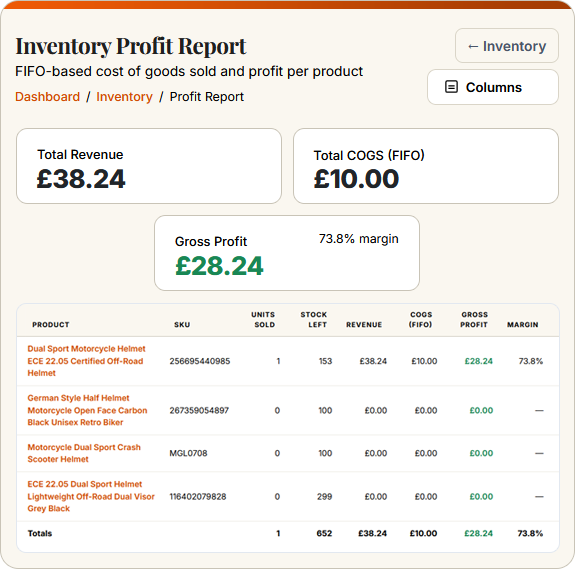Open Dual Sport Motorcycle Helmet product link
Screen dimensions: 575x569
[x=87, y=361]
